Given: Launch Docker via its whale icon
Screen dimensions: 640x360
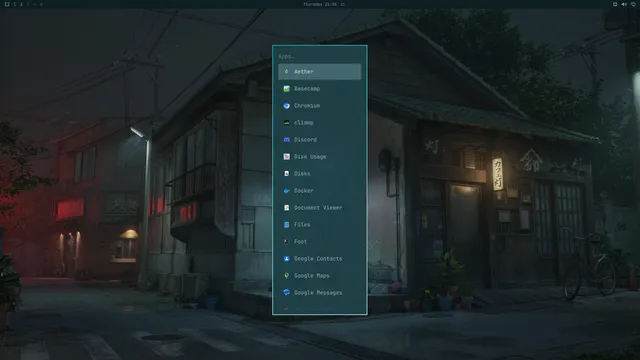Looking at the screenshot, I should 287,191.
